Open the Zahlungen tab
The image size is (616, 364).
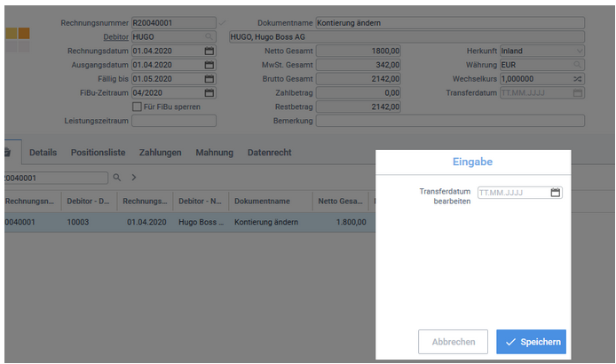pos(161,153)
